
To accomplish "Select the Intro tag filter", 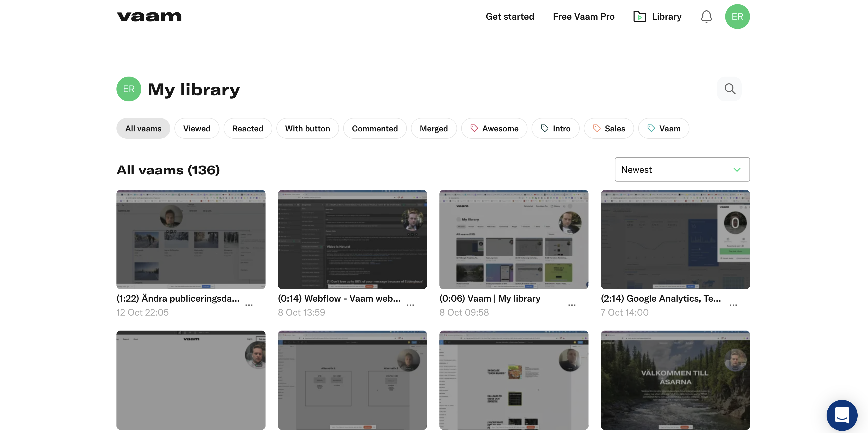I will click(x=555, y=128).
